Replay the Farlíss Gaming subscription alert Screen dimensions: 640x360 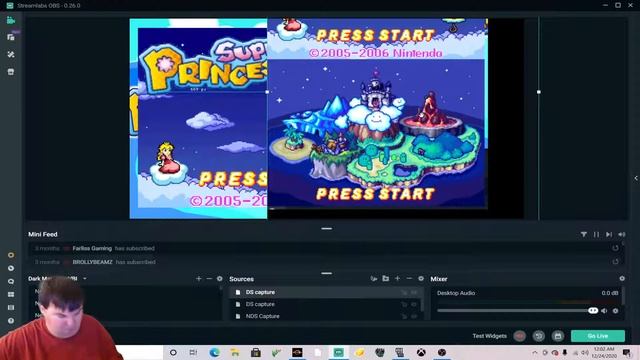tap(615, 248)
